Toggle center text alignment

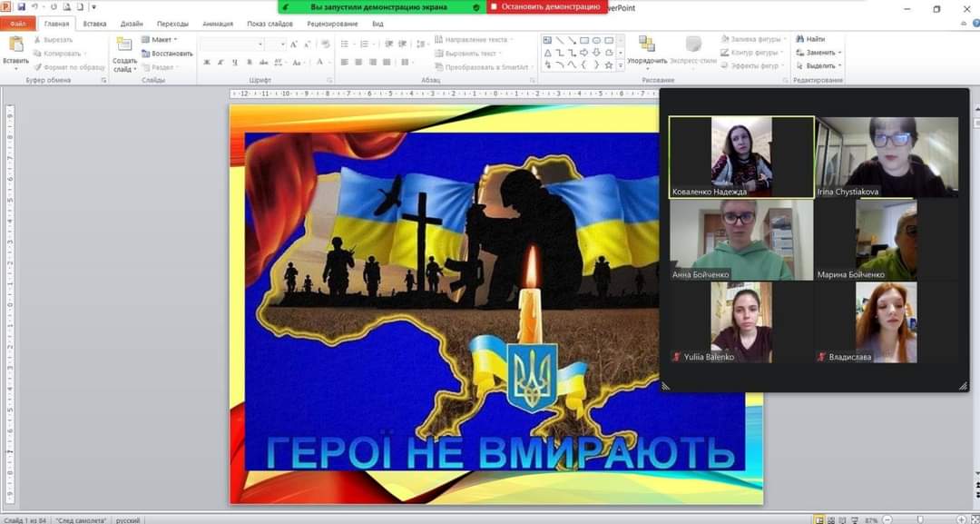pyautogui.click(x=358, y=63)
